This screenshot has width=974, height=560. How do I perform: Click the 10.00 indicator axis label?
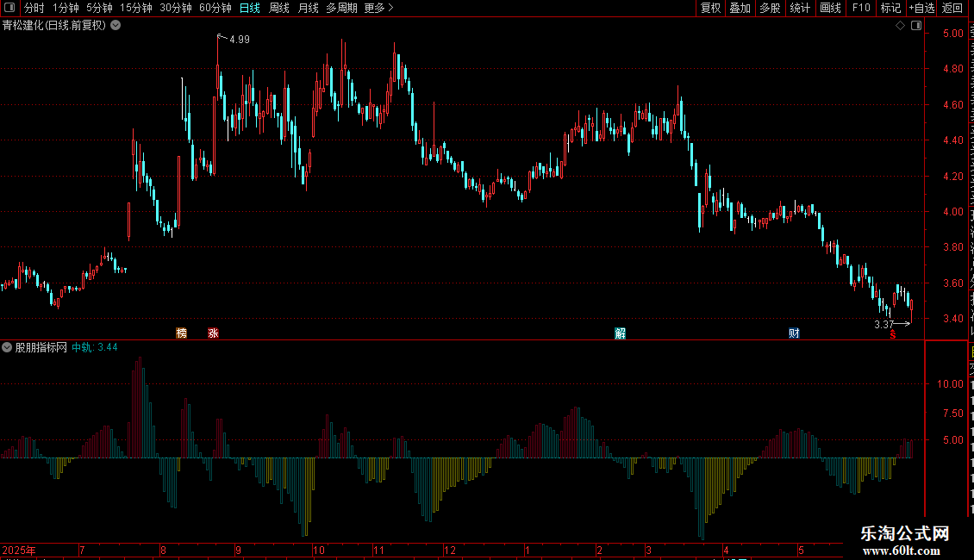[x=951, y=384]
